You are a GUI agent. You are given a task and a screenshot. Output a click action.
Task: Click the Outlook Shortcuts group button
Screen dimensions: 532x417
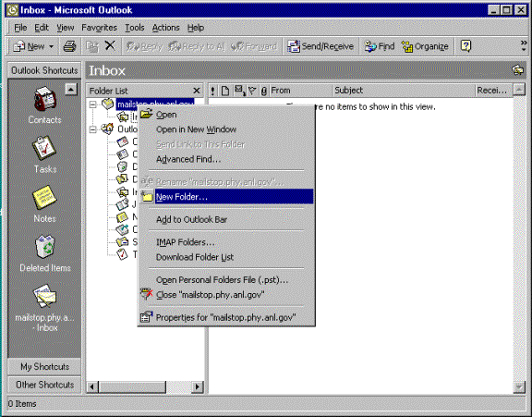pos(44,70)
